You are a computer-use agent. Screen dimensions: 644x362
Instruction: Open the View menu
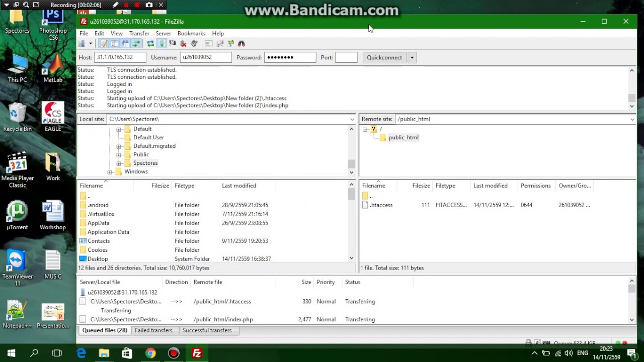click(x=116, y=33)
